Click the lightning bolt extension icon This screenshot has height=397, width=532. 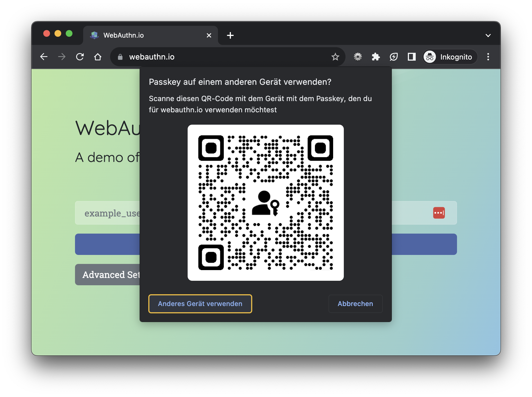coord(394,57)
